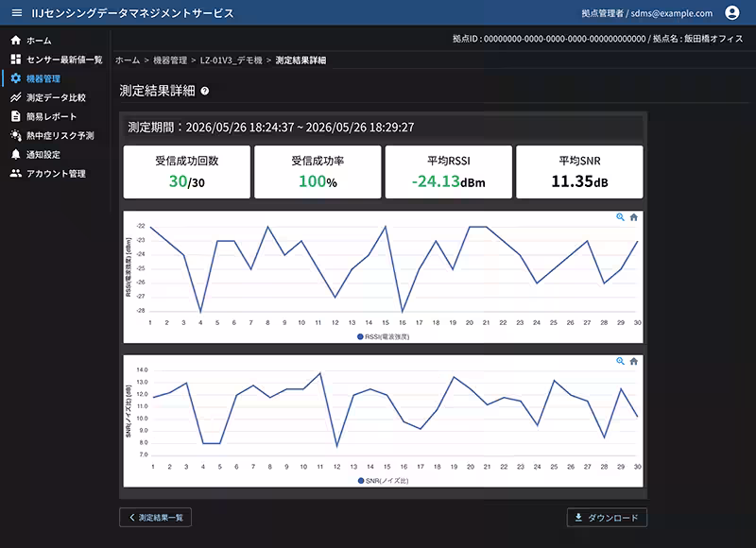Click the SNR y-axis label
This screenshot has width=756, height=548.
pos(129,411)
